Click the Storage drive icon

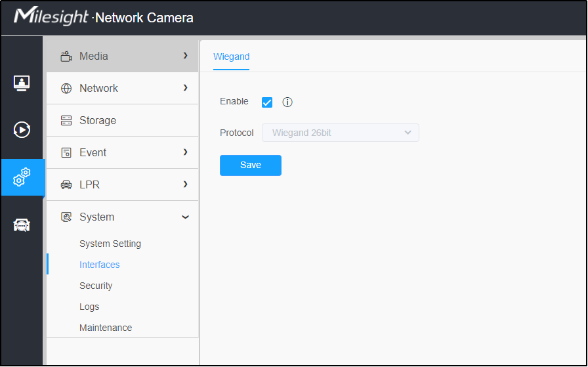[66, 120]
